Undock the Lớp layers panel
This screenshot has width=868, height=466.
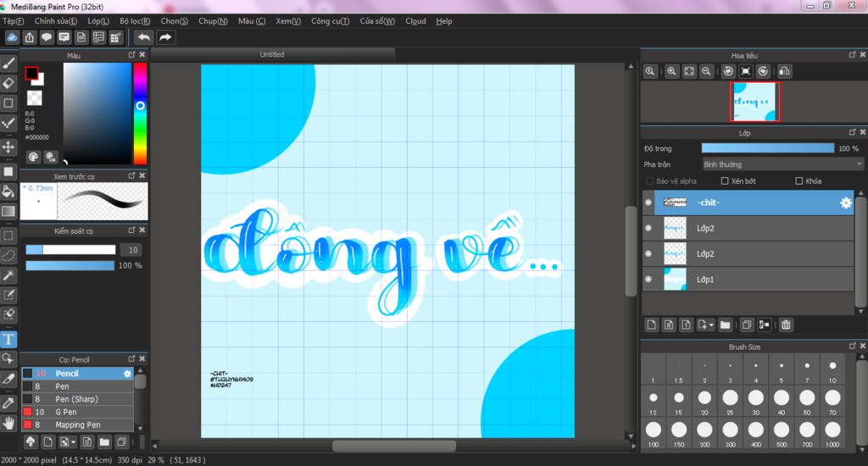(x=853, y=132)
